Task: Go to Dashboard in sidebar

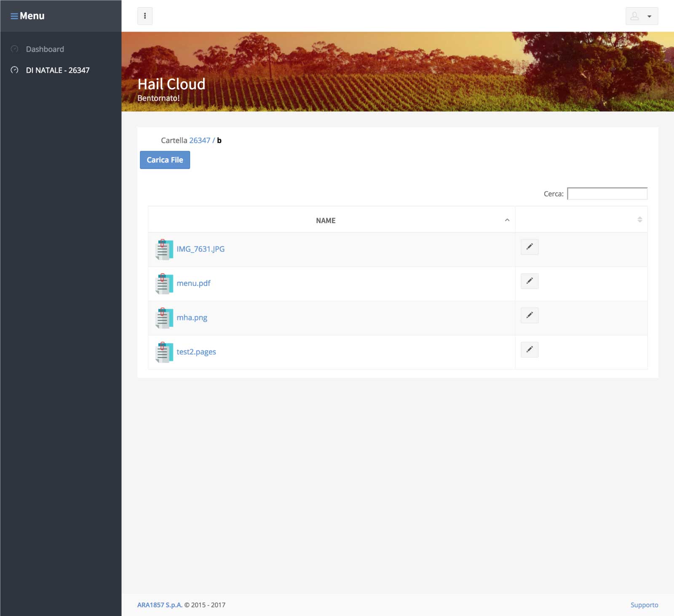Action: 45,49
